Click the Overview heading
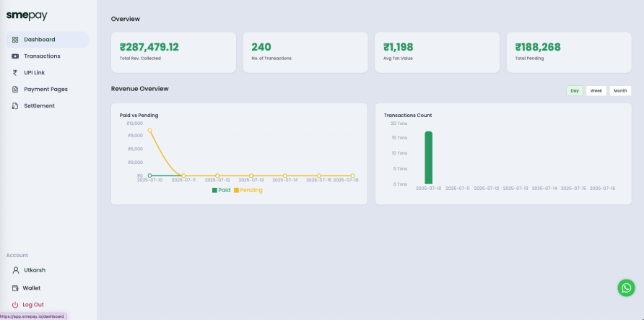The width and height of the screenshot is (644, 320). pyautogui.click(x=126, y=19)
